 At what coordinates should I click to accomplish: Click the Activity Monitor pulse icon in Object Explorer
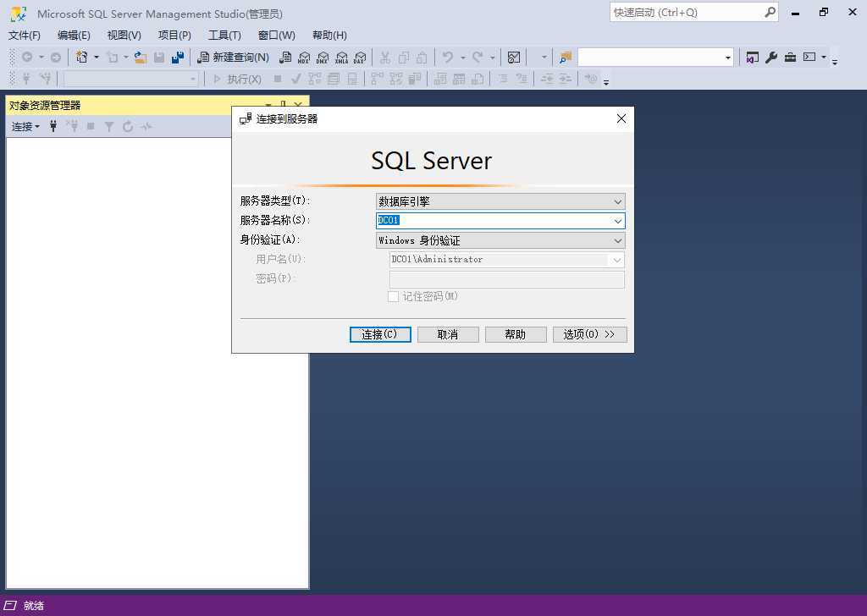(146, 127)
